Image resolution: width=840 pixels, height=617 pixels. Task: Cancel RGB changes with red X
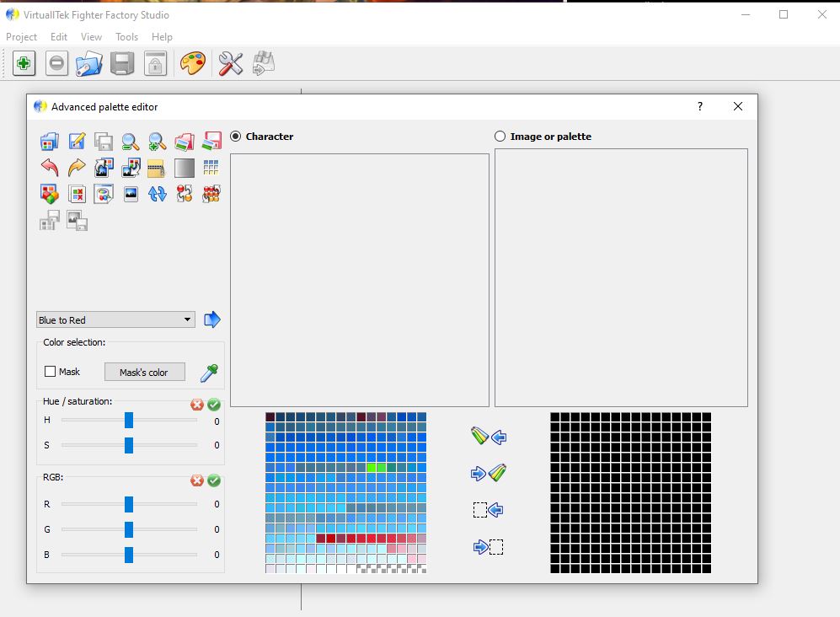point(197,480)
